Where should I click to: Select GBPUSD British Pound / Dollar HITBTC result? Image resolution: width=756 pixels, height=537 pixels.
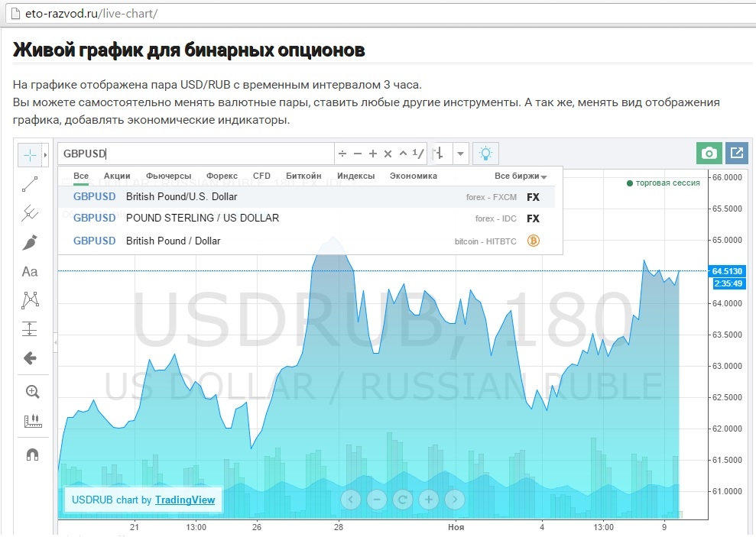click(x=307, y=241)
